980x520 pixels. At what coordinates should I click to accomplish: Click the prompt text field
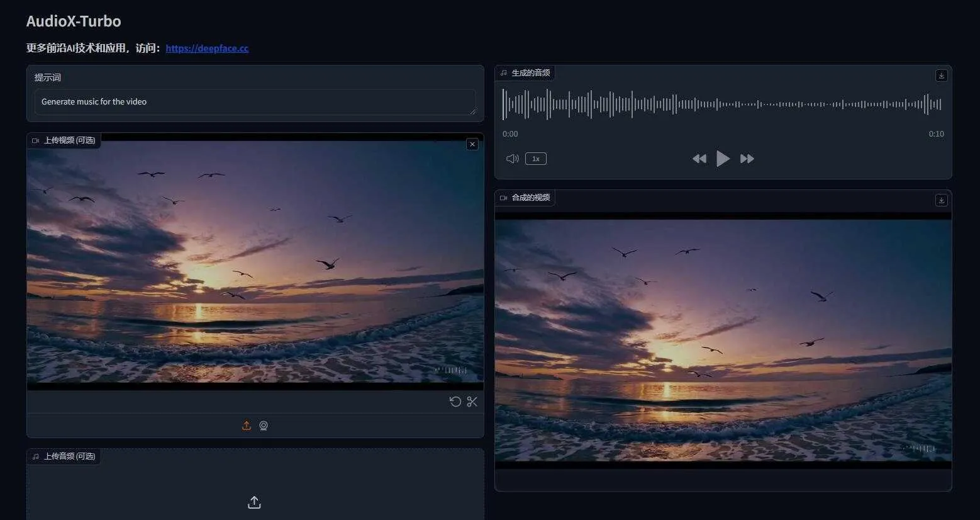[x=255, y=102]
